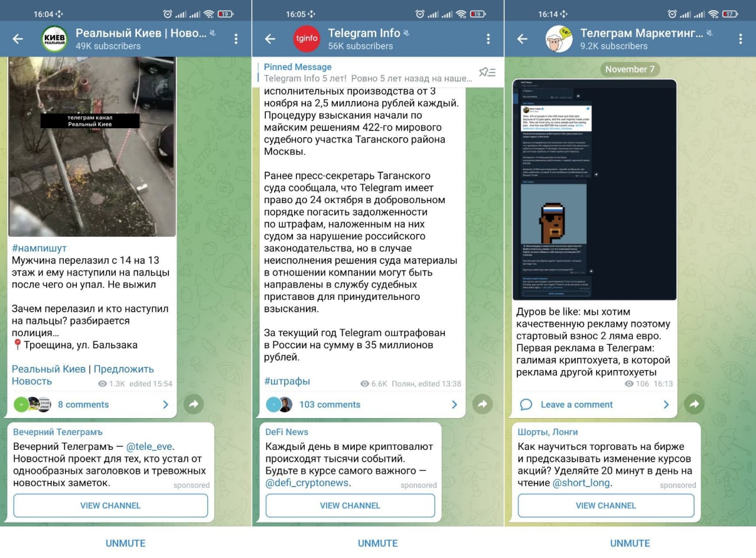This screenshot has height=558, width=756.
Task: View channel Шорты, Лонги
Action: 606,505
